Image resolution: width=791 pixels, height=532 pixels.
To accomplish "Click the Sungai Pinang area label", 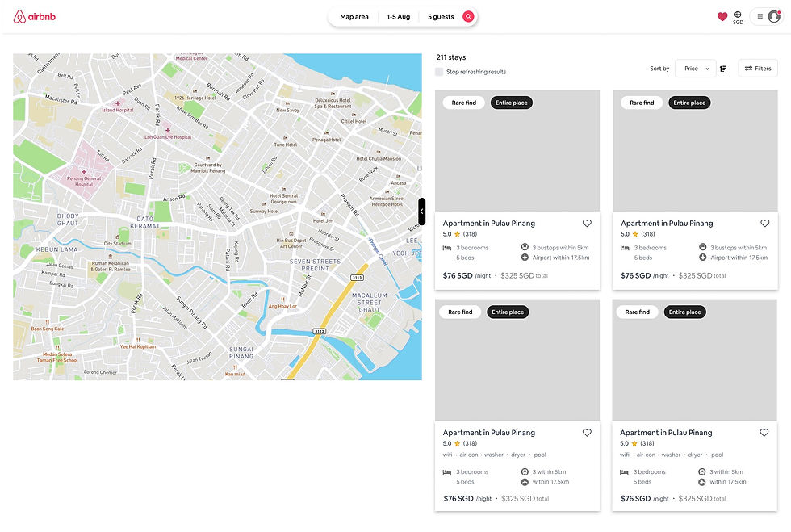I will click(x=241, y=353).
